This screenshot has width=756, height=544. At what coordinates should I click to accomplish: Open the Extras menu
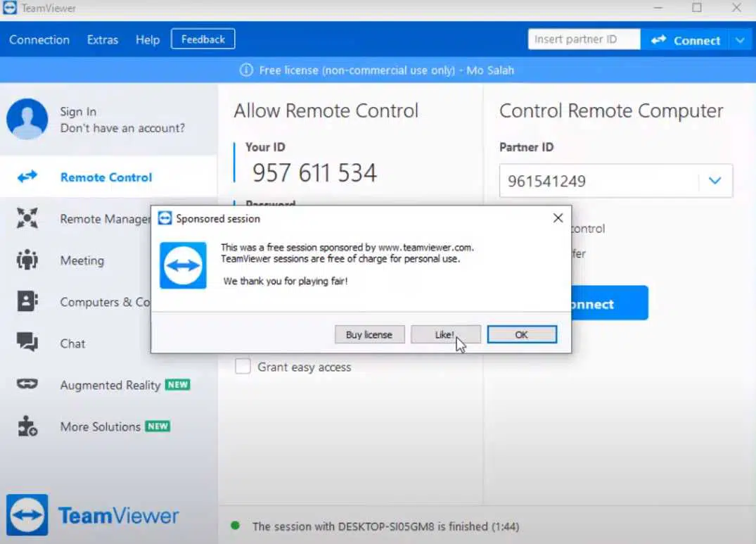click(103, 39)
